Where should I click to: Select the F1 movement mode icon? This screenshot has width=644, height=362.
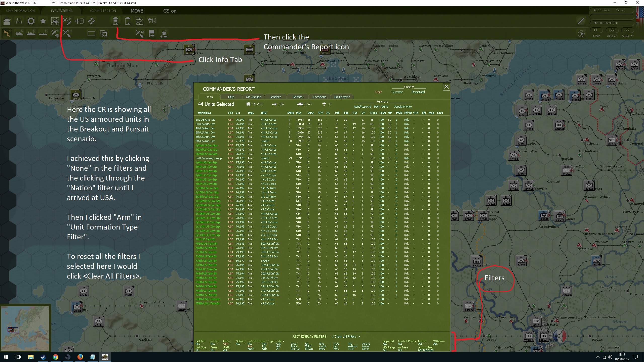(7, 33)
